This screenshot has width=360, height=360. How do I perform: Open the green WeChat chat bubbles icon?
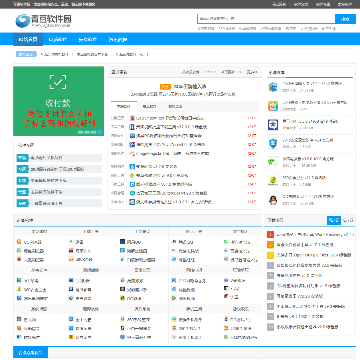[x=273, y=162]
